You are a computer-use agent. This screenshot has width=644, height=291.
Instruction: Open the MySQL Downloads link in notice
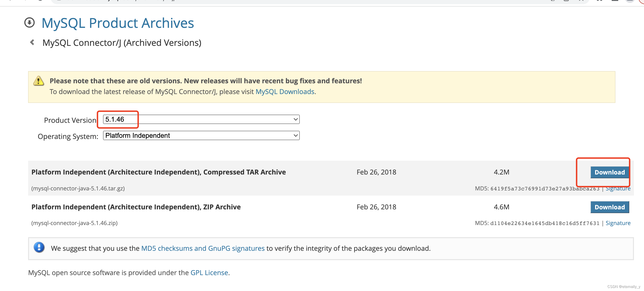click(x=285, y=92)
